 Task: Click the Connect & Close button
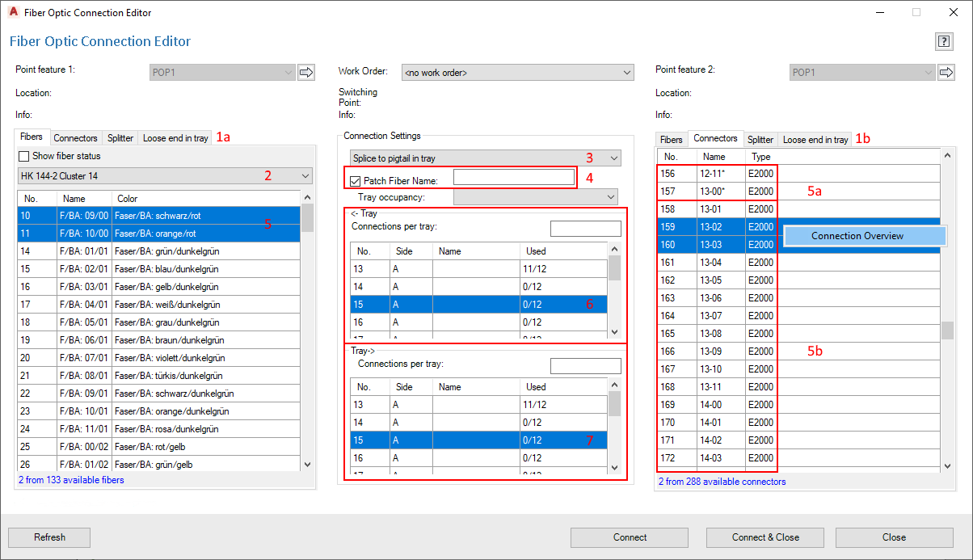(x=765, y=537)
